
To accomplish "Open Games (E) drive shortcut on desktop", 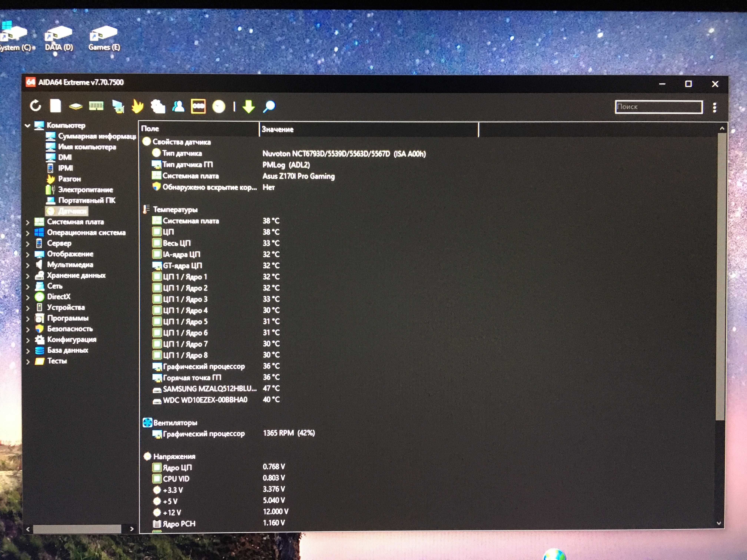I will coord(104,38).
